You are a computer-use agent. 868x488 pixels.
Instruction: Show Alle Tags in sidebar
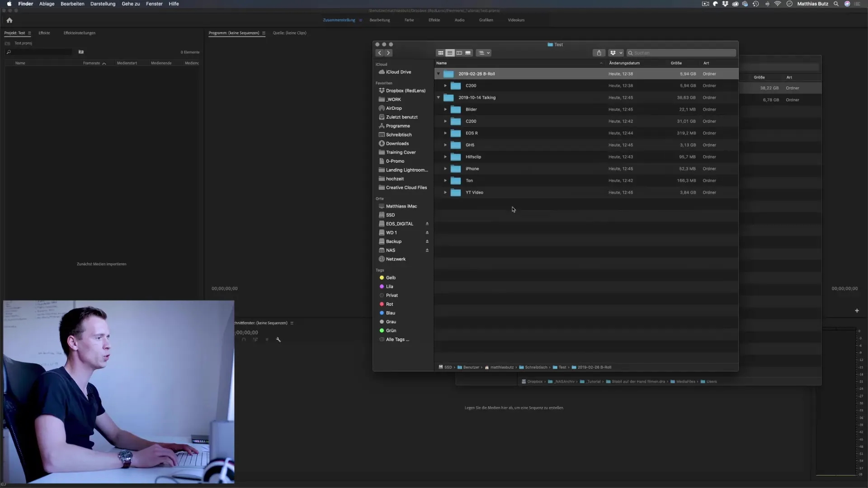394,339
